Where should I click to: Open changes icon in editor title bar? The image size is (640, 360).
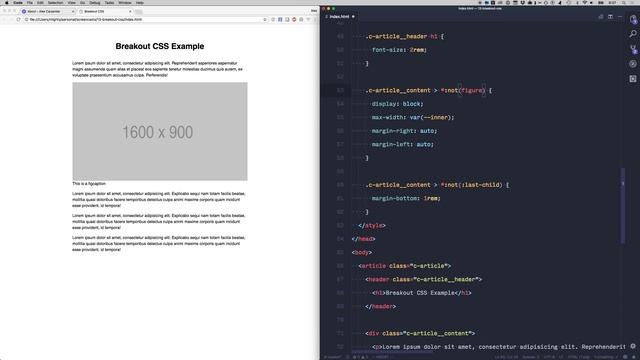click(x=600, y=17)
